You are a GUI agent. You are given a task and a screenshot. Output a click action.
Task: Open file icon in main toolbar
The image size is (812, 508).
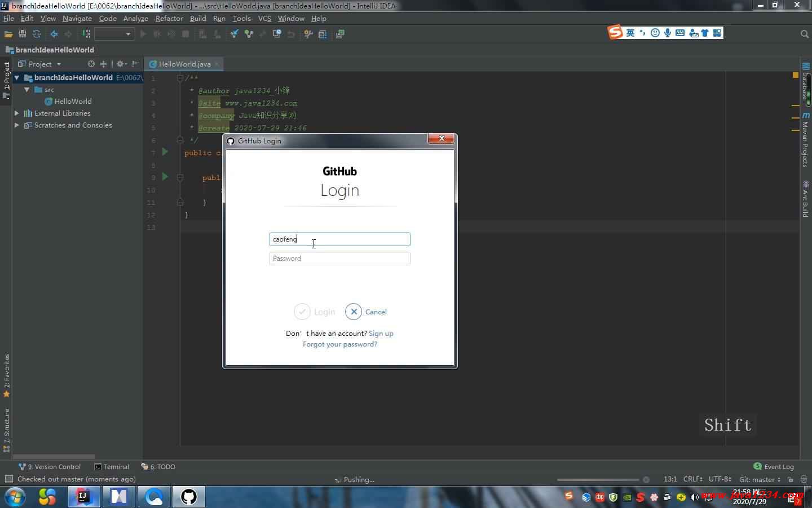pos(8,34)
